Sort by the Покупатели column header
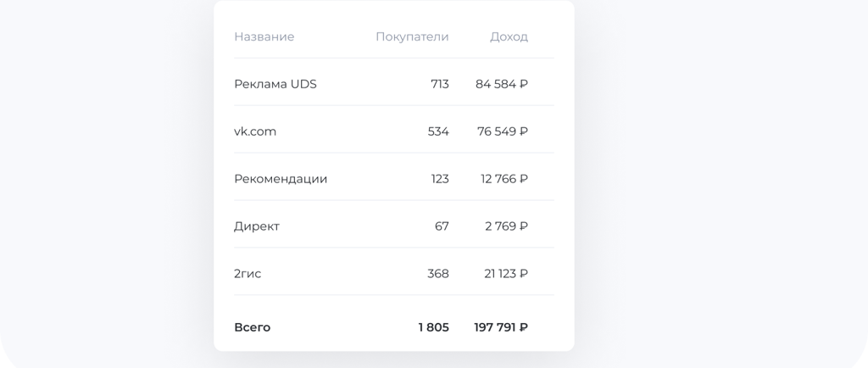The width and height of the screenshot is (868, 368). tap(412, 37)
